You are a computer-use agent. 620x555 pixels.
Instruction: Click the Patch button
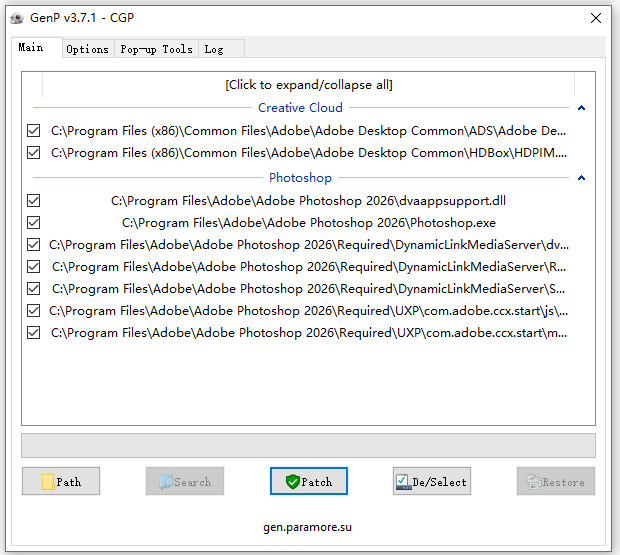coord(309,481)
